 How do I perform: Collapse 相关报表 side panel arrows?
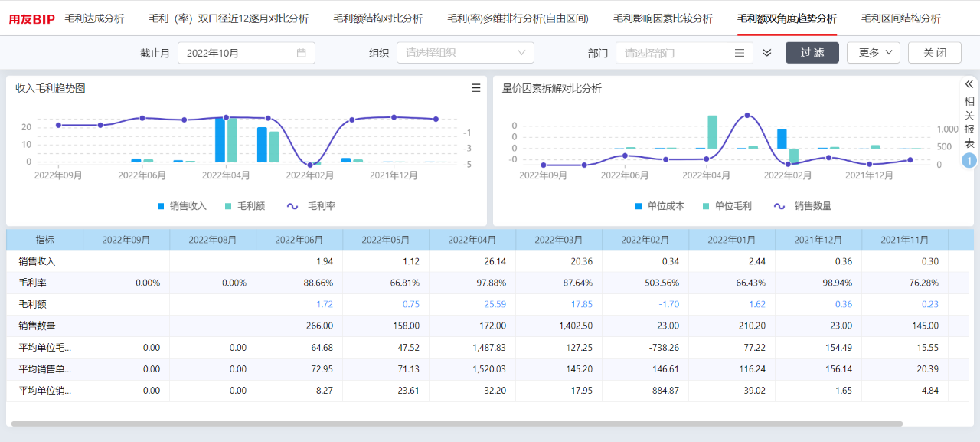(x=969, y=84)
